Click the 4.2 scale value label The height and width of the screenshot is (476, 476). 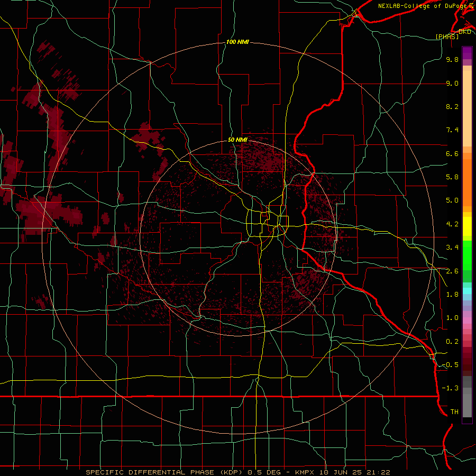452,224
